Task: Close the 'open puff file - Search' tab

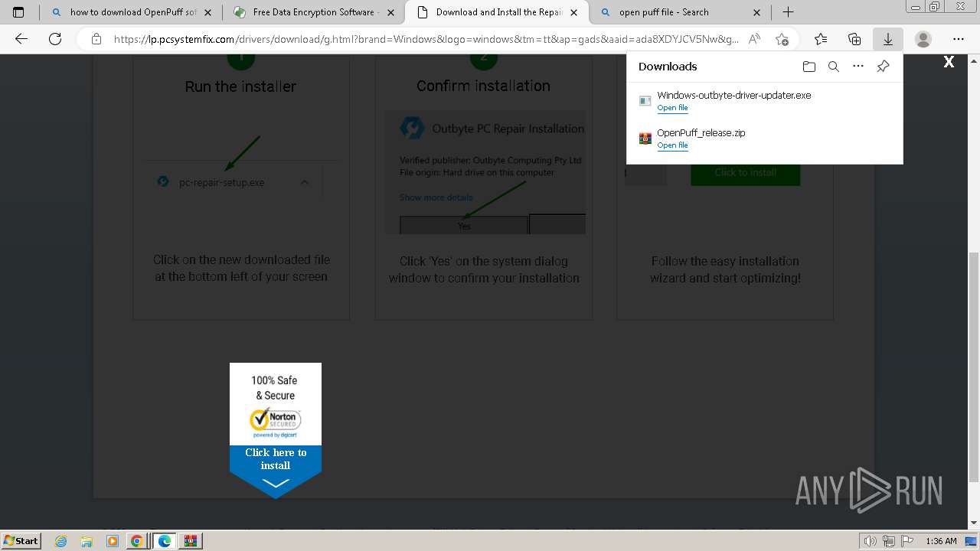Action: click(x=757, y=12)
